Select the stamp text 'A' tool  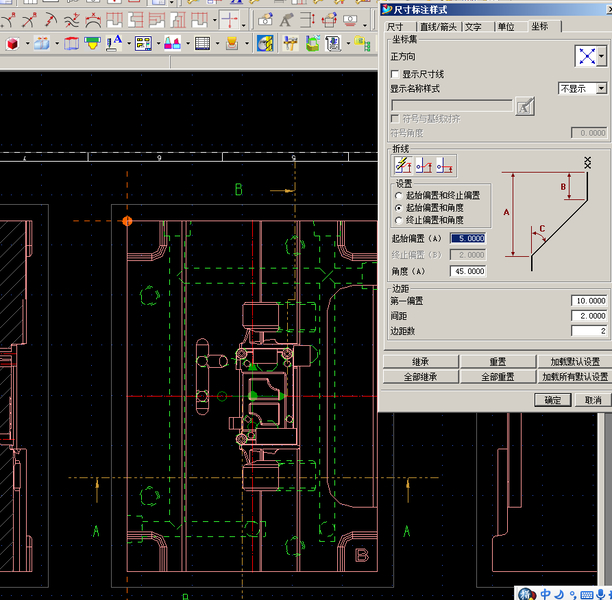click(114, 43)
